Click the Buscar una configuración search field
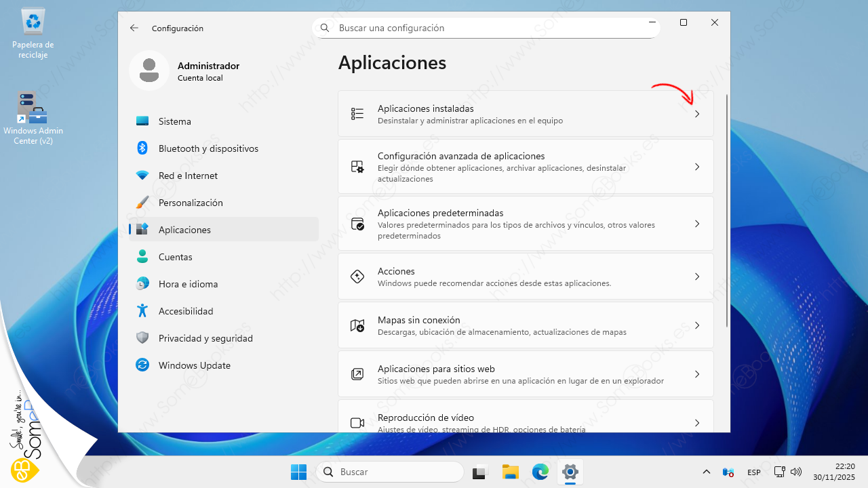Screen dimensions: 868x488 coord(486,28)
